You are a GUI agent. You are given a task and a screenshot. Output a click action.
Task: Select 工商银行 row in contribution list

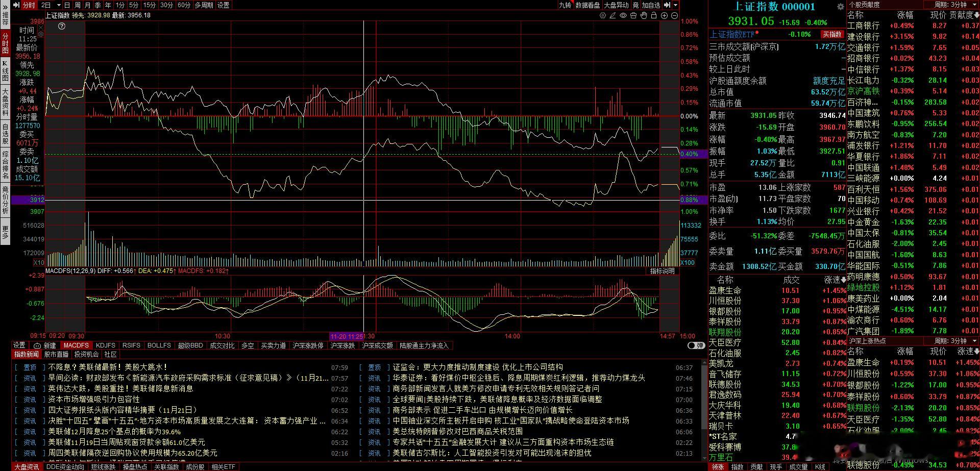point(913,26)
